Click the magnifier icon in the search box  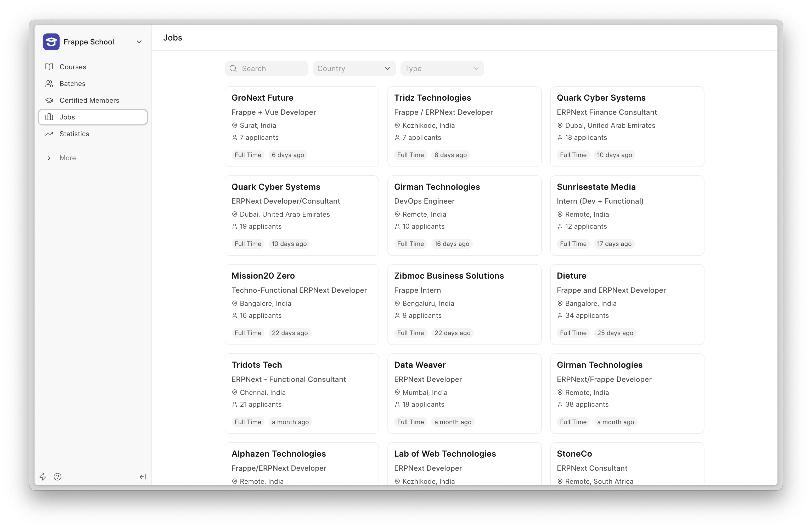(233, 68)
